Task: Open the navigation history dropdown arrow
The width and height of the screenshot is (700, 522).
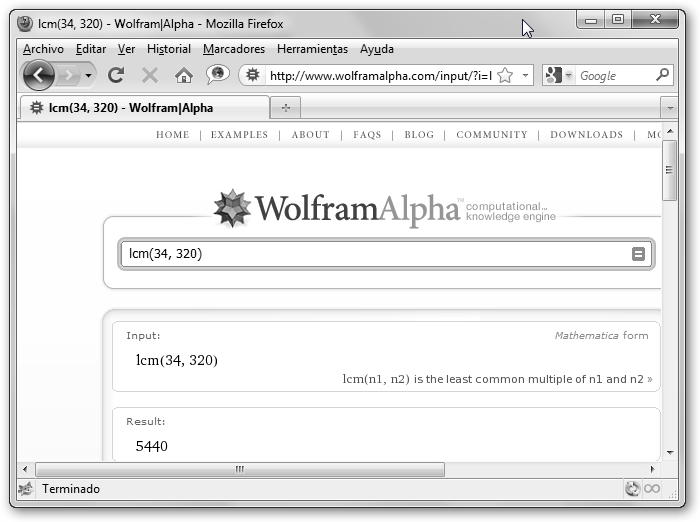Action: pos(89,75)
